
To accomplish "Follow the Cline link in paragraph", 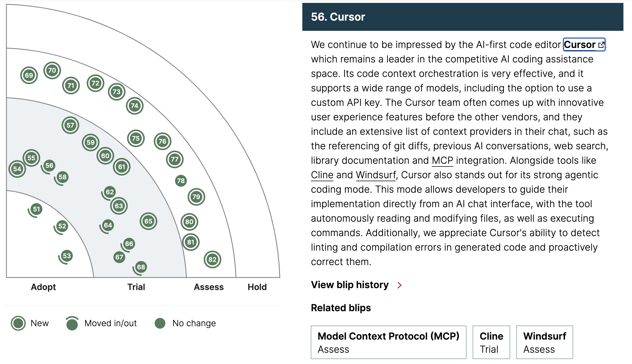I will [322, 175].
